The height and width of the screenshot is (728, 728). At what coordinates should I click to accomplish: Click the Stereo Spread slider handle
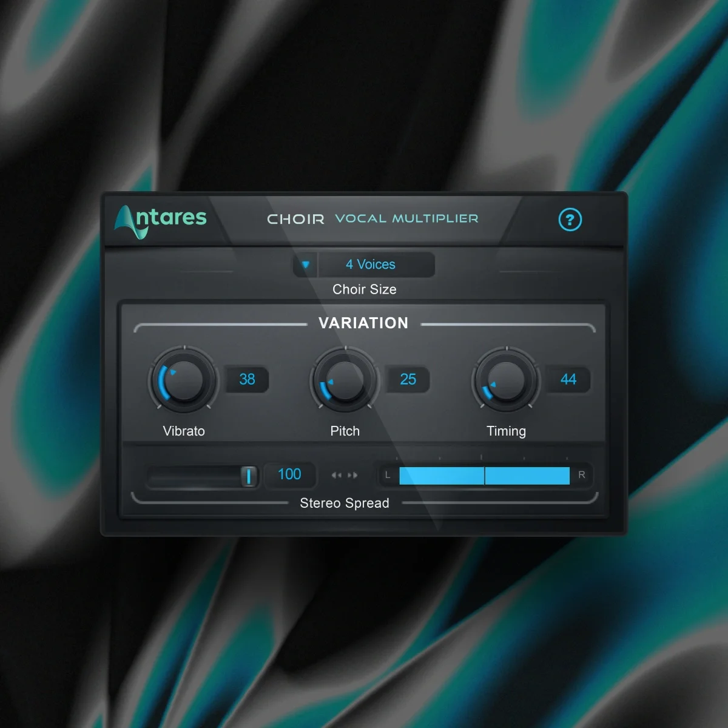coord(248,476)
